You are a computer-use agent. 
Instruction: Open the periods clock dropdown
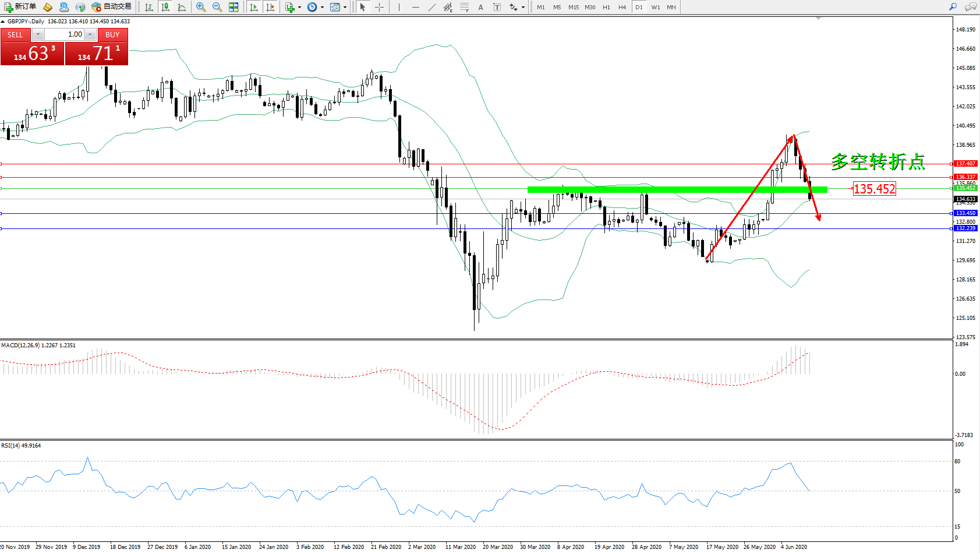coord(315,7)
